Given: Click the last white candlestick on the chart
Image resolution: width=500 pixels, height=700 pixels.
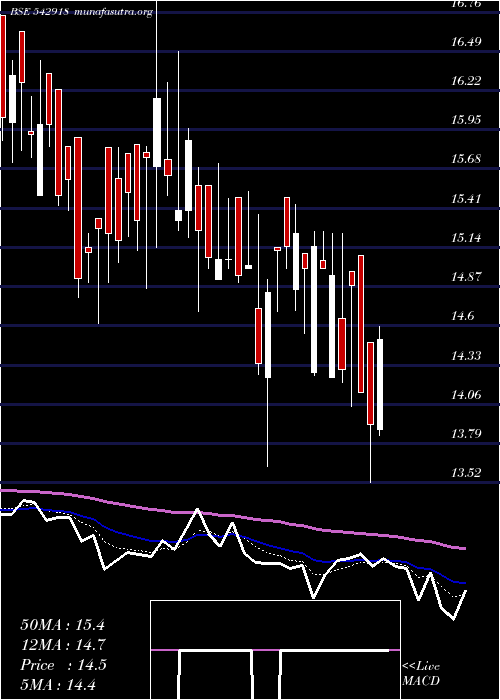Looking at the screenshot, I should click(380, 384).
